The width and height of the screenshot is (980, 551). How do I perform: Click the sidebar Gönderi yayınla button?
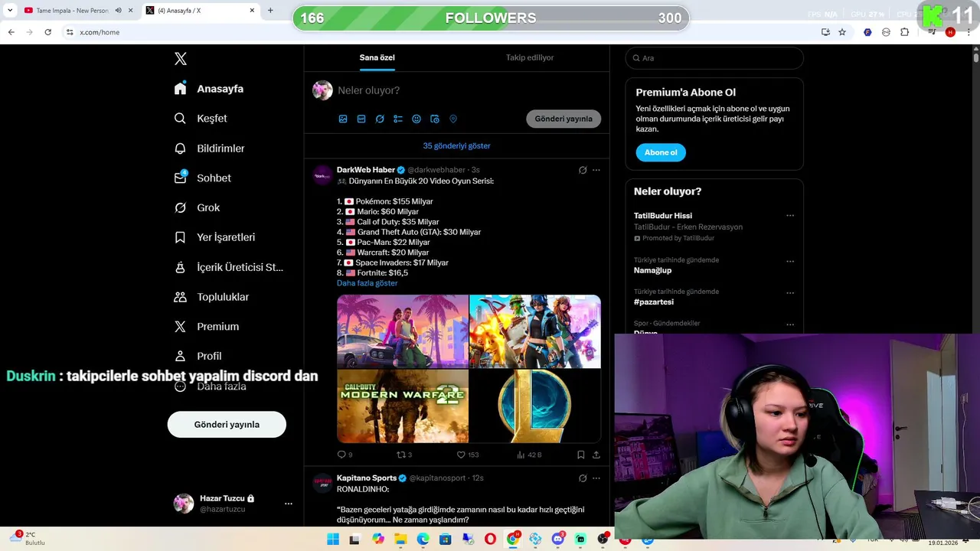click(227, 425)
